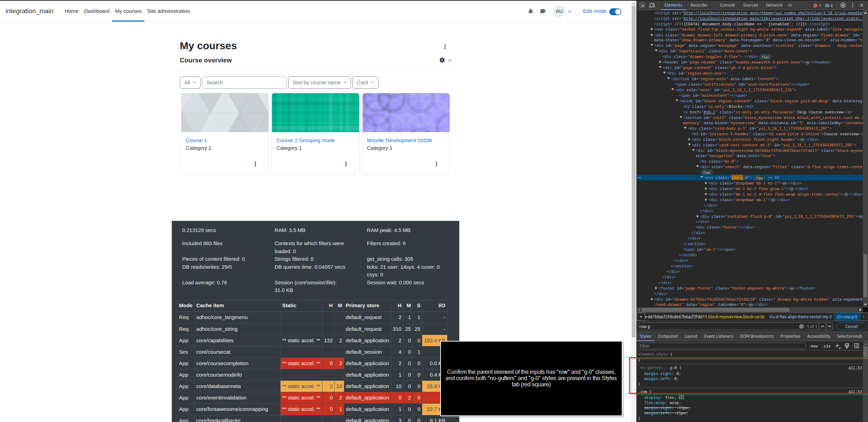The height and width of the screenshot is (422, 868).
Task: Toggle .cls element classes panel
Action: tap(826, 346)
